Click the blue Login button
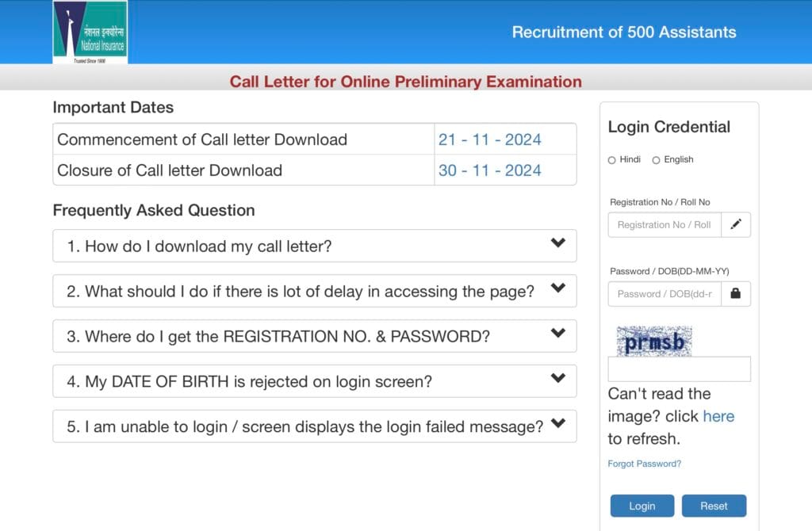Screen dimensions: 812x531 coord(642,506)
